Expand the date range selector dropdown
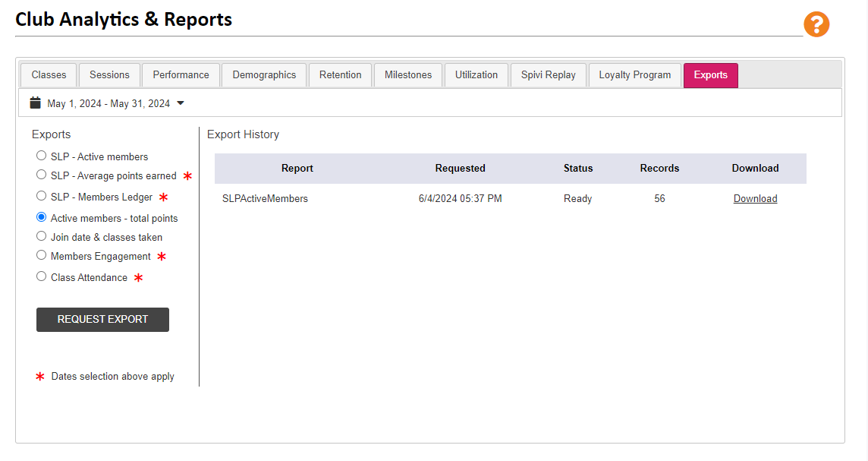The height and width of the screenshot is (461, 868). click(x=180, y=102)
